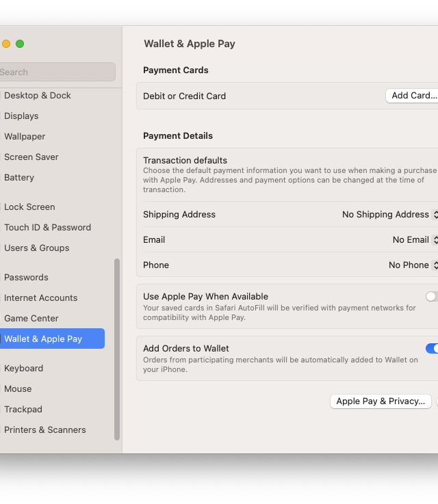The height and width of the screenshot is (504, 438).
Task: Open the Passwords pane
Action: [x=26, y=278]
